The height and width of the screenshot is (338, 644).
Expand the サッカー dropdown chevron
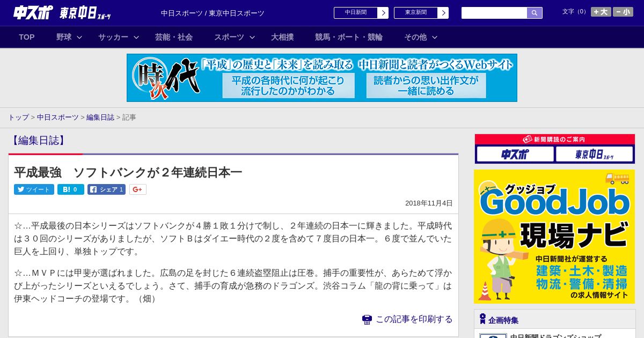coord(136,37)
